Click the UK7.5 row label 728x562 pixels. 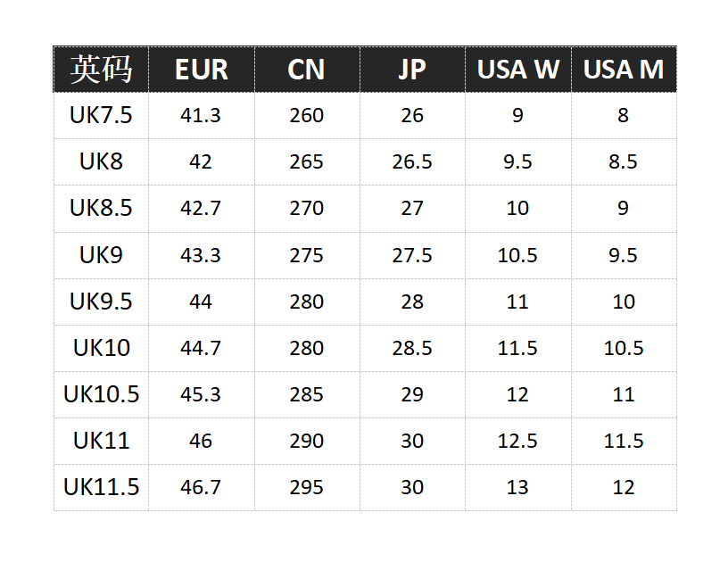(x=101, y=115)
